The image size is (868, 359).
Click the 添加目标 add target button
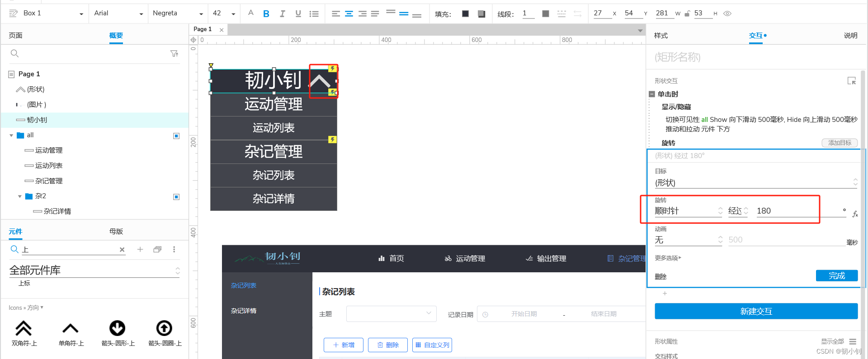pos(840,143)
